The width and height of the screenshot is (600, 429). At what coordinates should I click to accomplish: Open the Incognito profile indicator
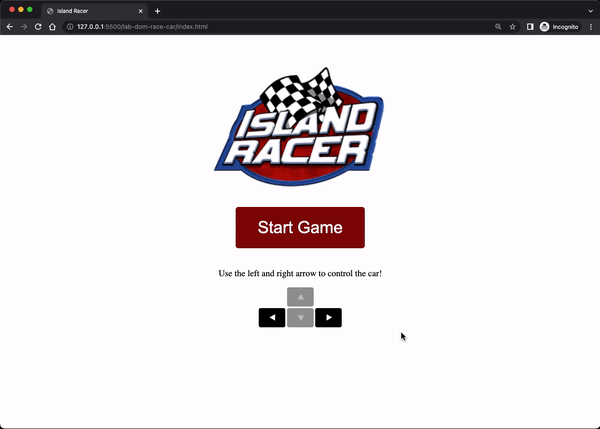click(559, 27)
